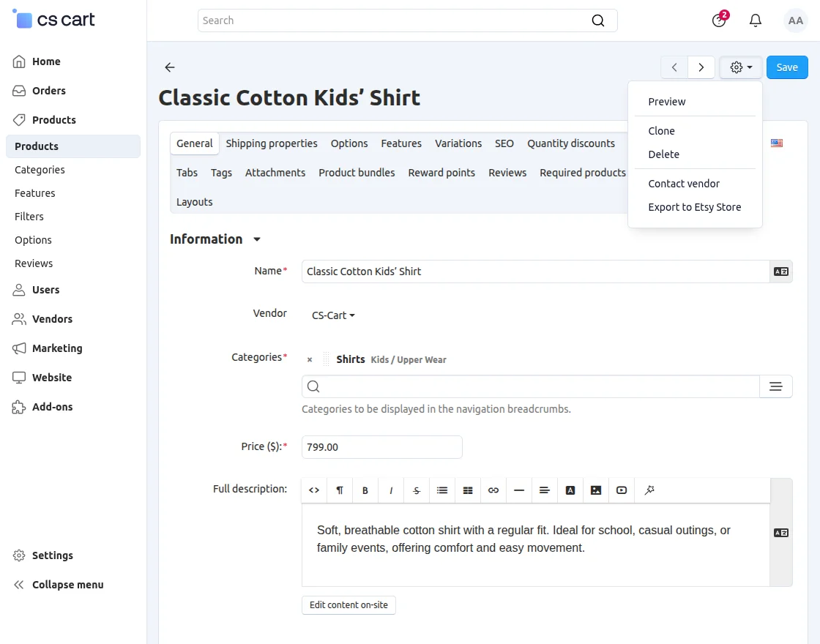The height and width of the screenshot is (644, 820).
Task: Insert a bulleted list in editor
Action: (x=442, y=490)
